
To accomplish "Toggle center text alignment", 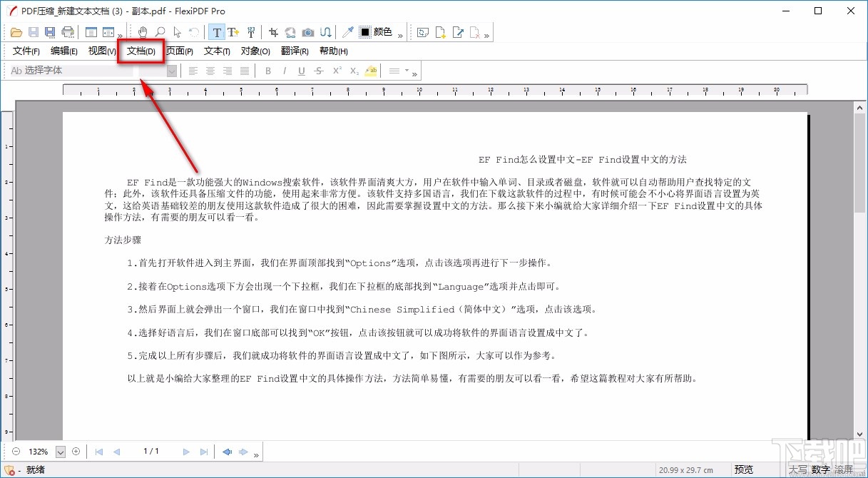I will (210, 71).
